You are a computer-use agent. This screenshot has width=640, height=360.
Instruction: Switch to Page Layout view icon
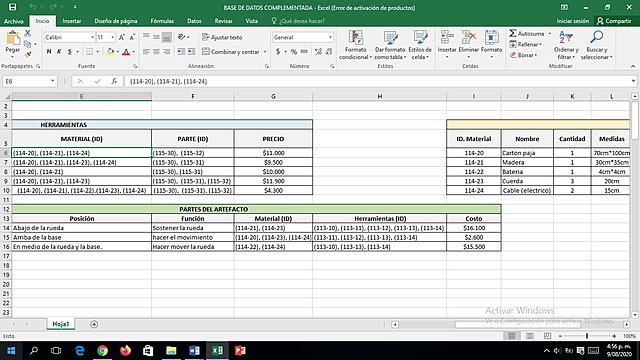pyautogui.click(x=529, y=336)
